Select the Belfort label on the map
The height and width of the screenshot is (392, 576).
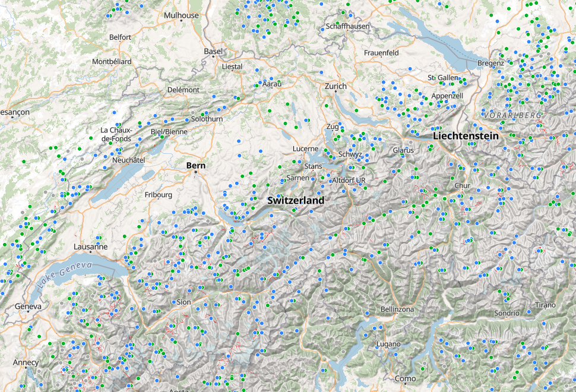[x=120, y=37]
